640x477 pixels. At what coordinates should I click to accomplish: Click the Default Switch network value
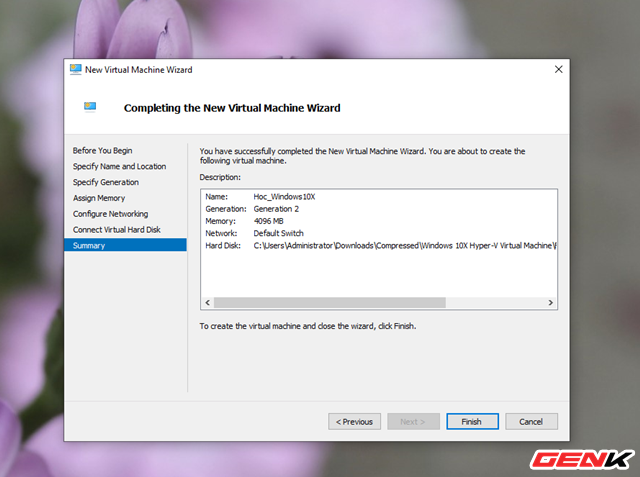tap(278, 233)
